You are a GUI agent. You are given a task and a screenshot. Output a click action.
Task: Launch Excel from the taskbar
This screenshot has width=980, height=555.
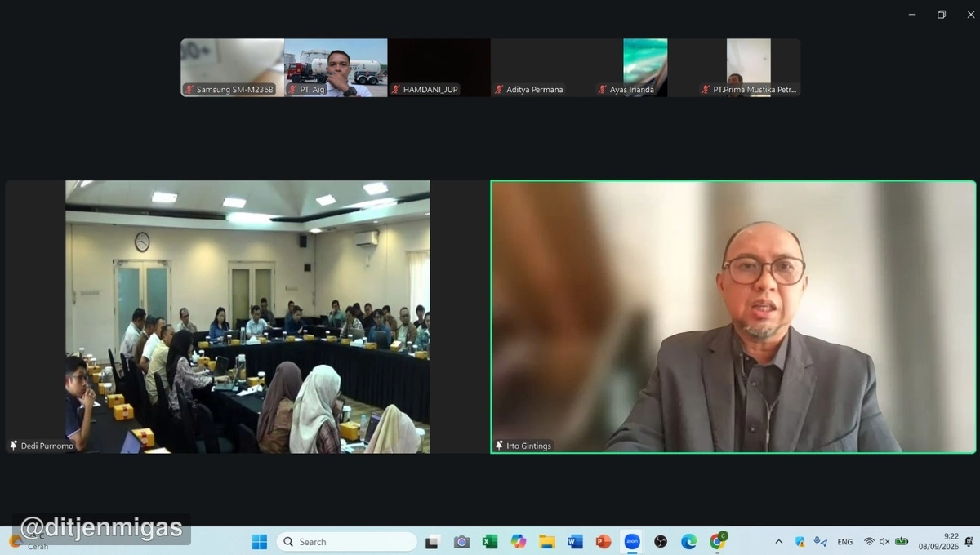point(490,542)
